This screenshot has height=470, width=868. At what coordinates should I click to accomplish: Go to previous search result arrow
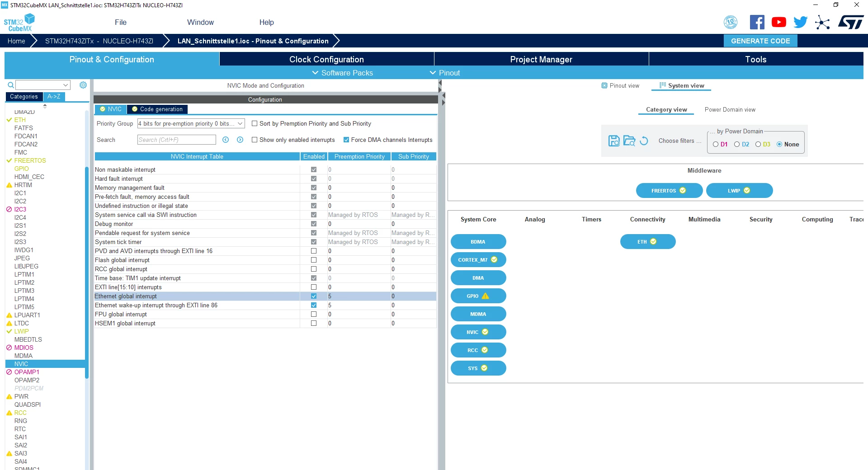point(226,140)
